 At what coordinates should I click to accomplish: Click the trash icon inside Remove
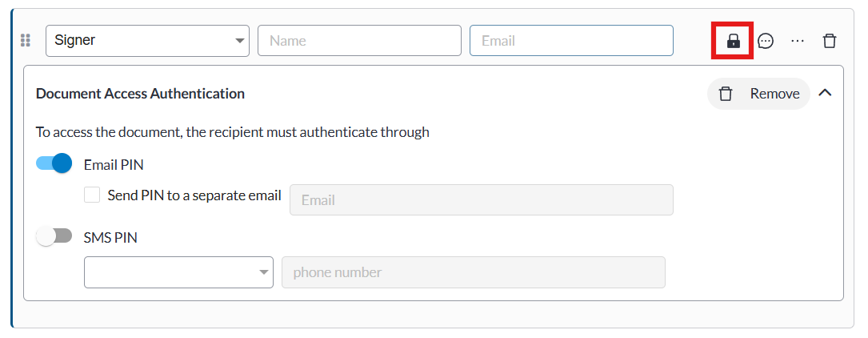[726, 94]
